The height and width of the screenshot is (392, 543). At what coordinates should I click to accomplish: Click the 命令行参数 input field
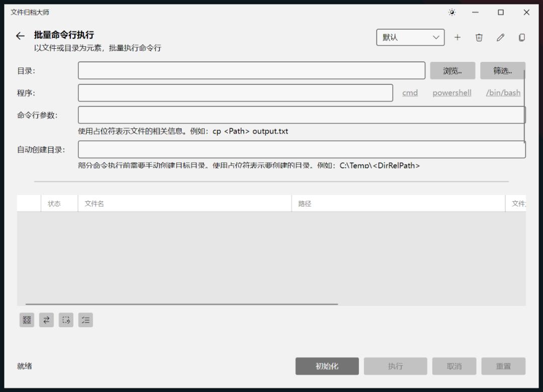(x=302, y=115)
